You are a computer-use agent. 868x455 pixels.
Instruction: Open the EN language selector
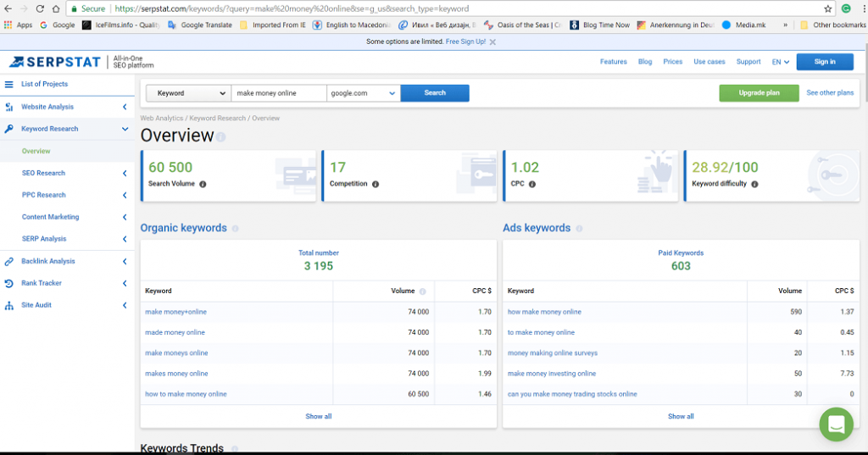click(x=781, y=62)
